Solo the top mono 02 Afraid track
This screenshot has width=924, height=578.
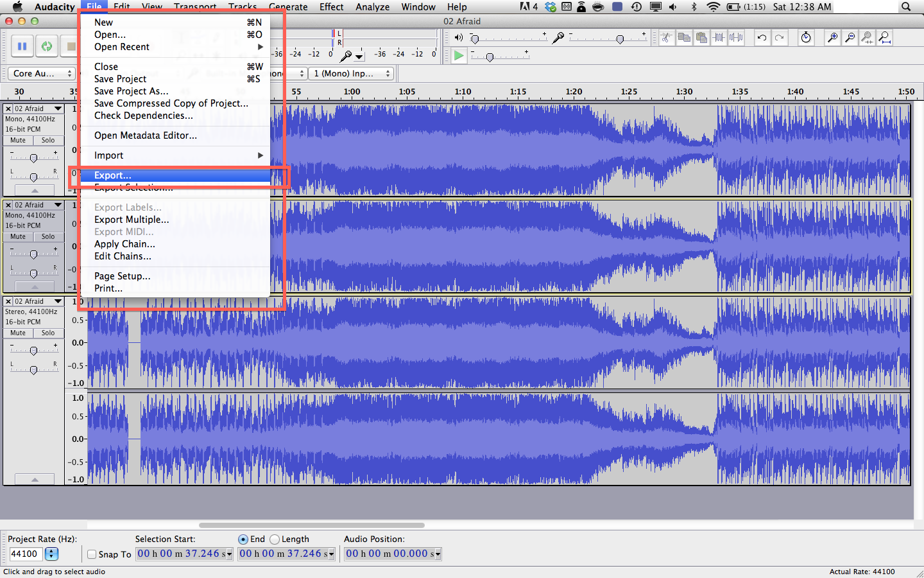pyautogui.click(x=48, y=140)
